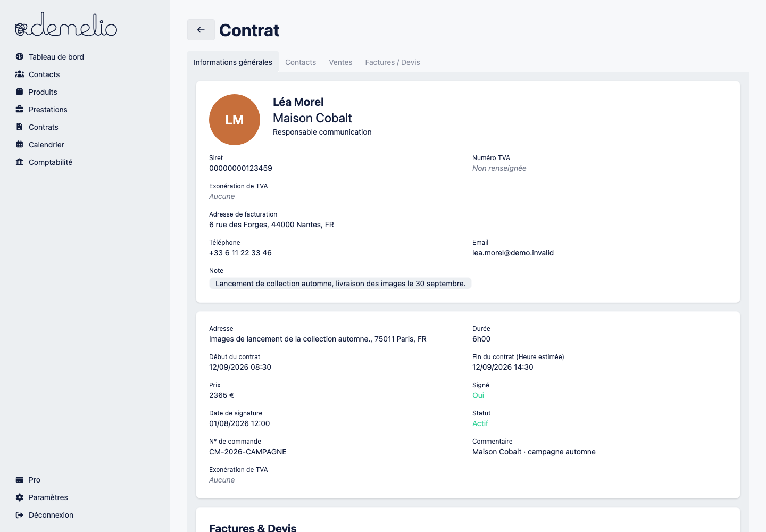Click the Pro credit card icon
766x532 pixels.
(x=20, y=479)
